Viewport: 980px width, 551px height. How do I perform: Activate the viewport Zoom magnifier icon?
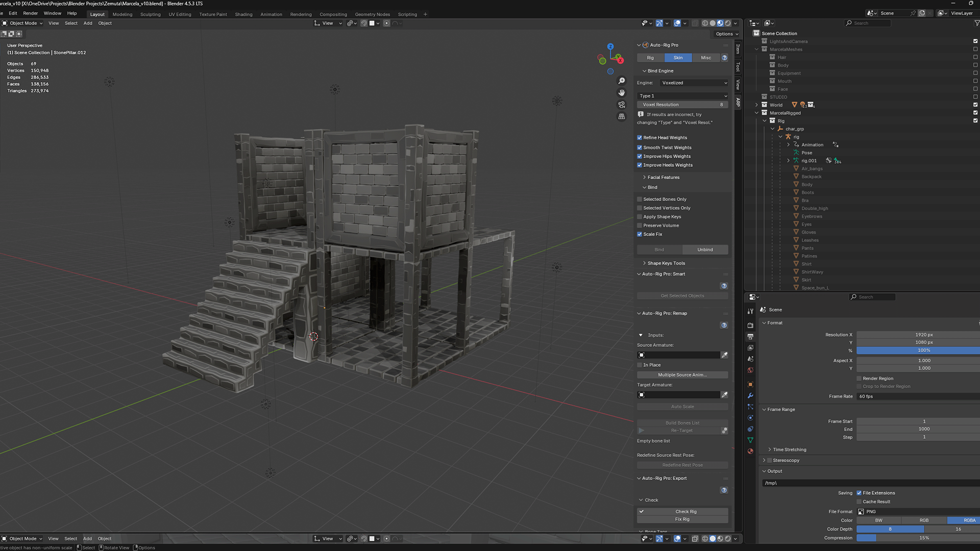(622, 81)
